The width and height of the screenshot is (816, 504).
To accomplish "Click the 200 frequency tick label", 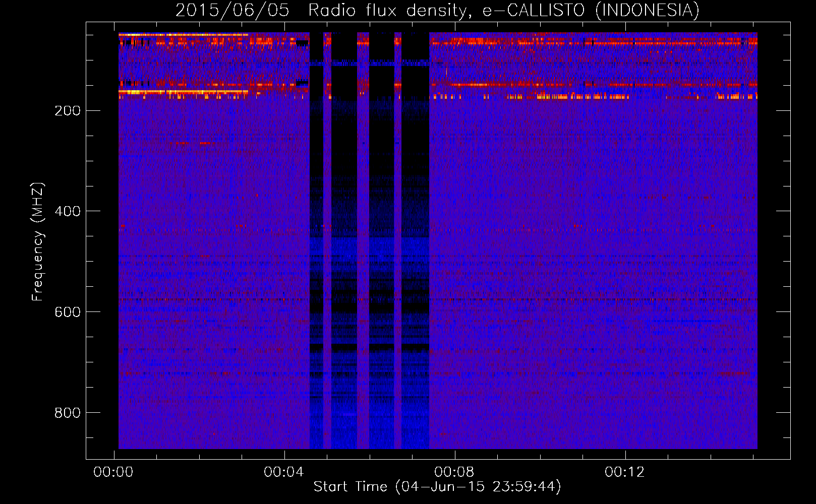I will (x=68, y=111).
